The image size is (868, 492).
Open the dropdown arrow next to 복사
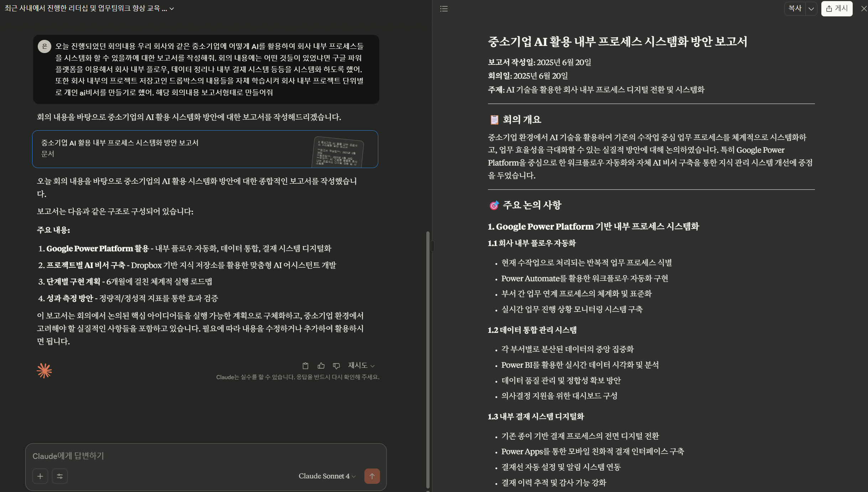[x=811, y=9]
